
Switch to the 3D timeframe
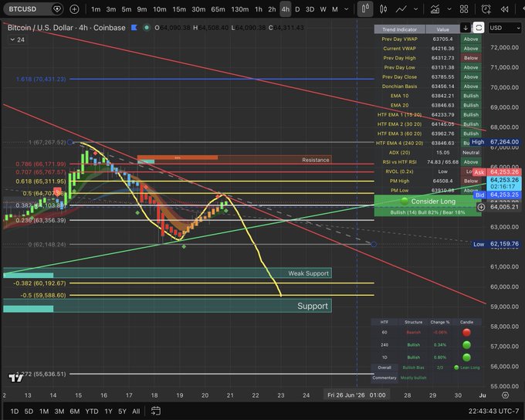click(310, 9)
